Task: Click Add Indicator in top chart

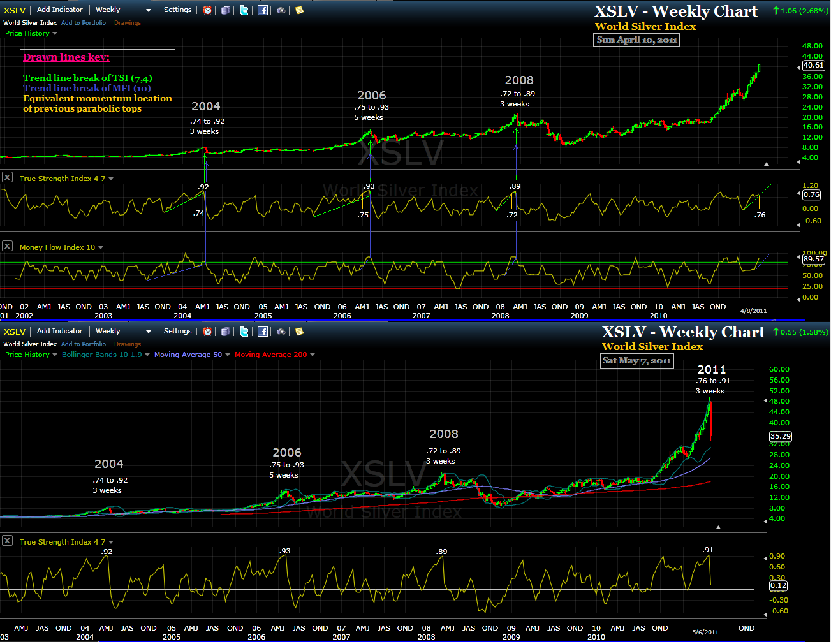Action: pyautogui.click(x=60, y=10)
